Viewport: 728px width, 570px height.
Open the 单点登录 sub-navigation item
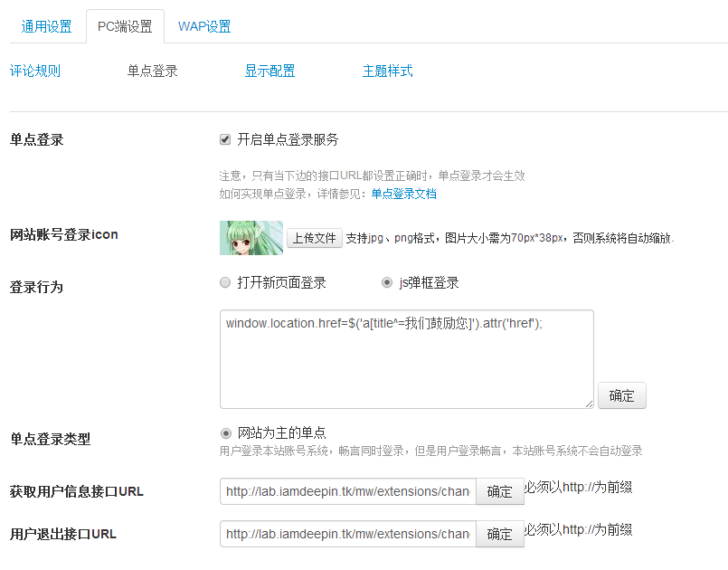click(153, 71)
